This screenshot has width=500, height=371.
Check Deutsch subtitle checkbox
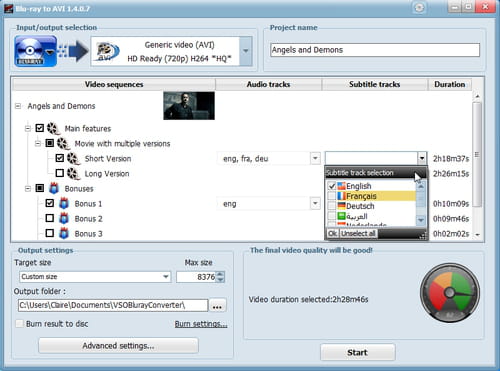pos(332,206)
